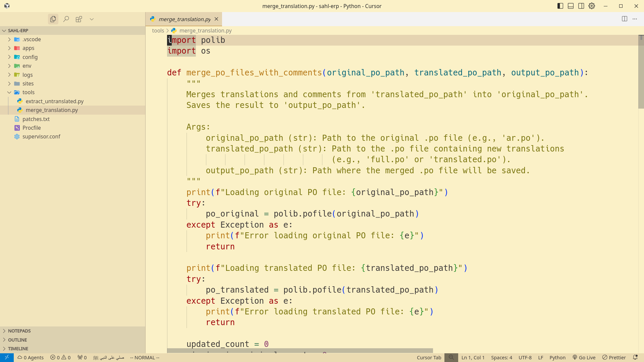
Task: Open editor More Actions ellipsis
Action: [x=635, y=19]
